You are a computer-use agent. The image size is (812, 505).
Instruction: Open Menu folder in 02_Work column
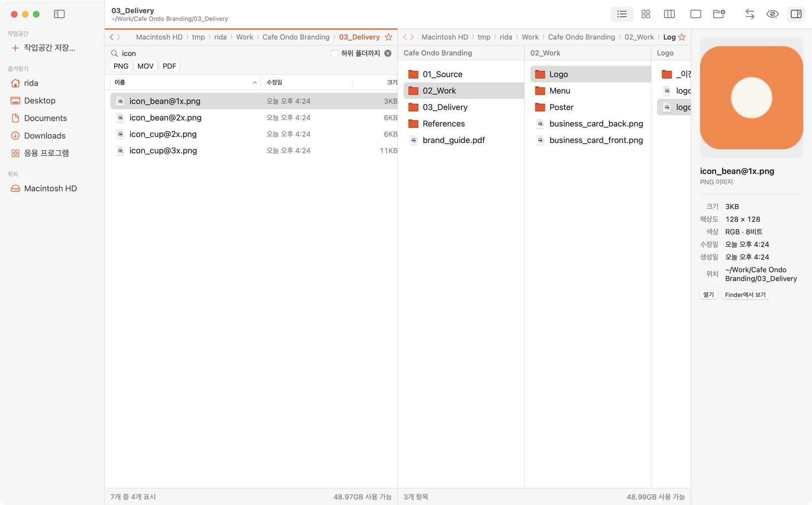click(x=591, y=91)
